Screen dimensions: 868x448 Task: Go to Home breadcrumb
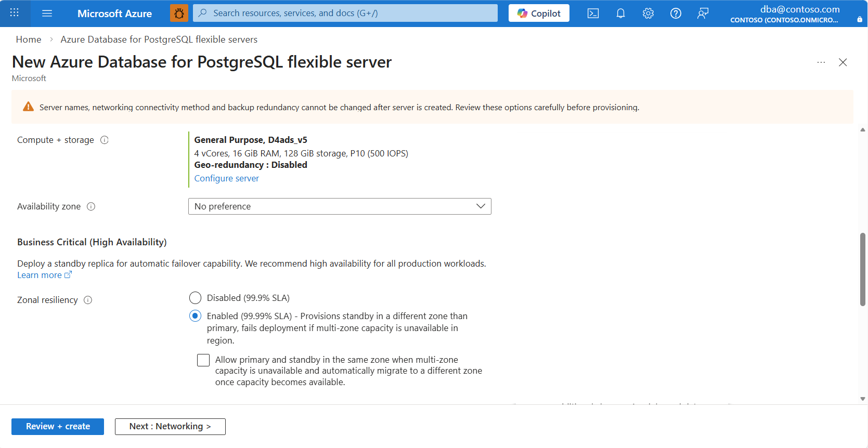[29, 39]
